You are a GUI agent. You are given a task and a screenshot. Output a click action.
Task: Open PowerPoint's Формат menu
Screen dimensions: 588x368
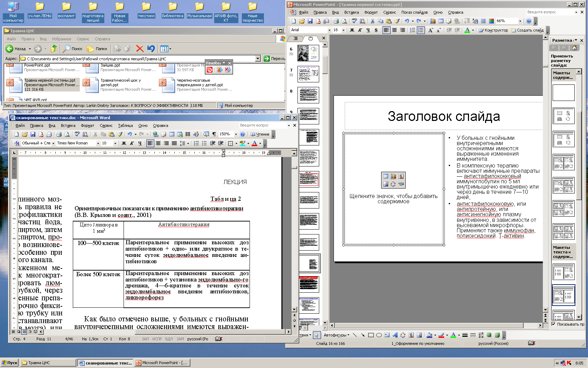[371, 12]
